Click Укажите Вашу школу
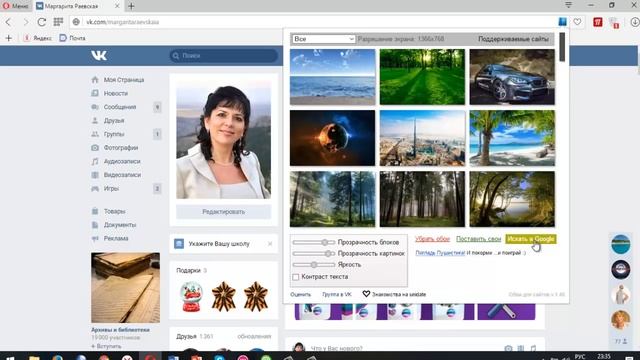 [x=219, y=244]
